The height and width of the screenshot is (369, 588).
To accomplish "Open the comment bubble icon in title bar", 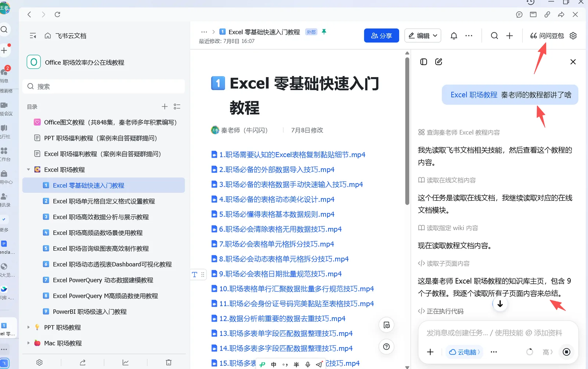I will coord(519,14).
